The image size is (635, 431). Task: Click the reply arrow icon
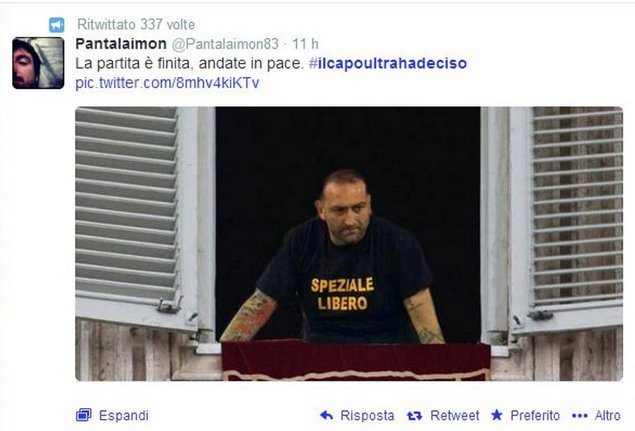tap(326, 415)
